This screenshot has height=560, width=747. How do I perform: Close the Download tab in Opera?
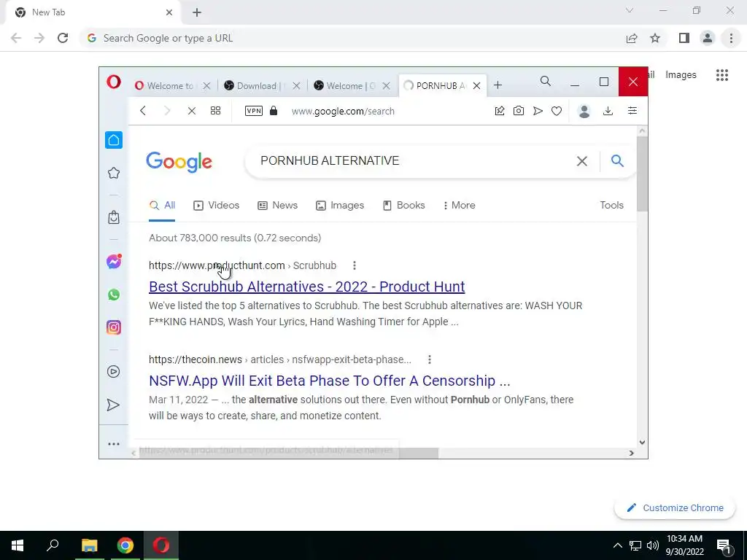point(296,86)
